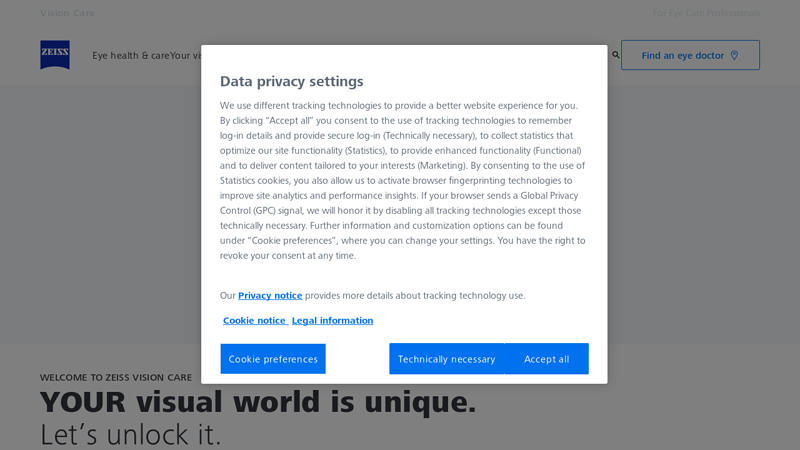Viewport: 800px width, 450px height.
Task: Click the Let's unlock it subheading
Action: point(131,435)
